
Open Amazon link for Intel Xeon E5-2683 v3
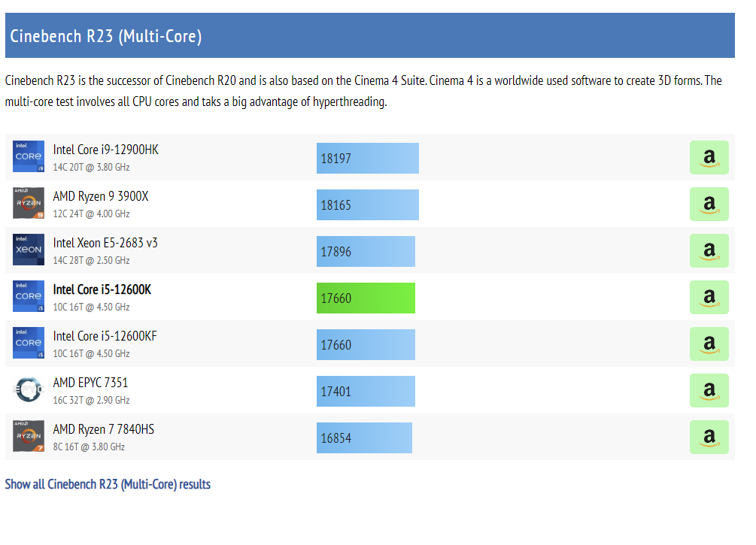tap(709, 250)
